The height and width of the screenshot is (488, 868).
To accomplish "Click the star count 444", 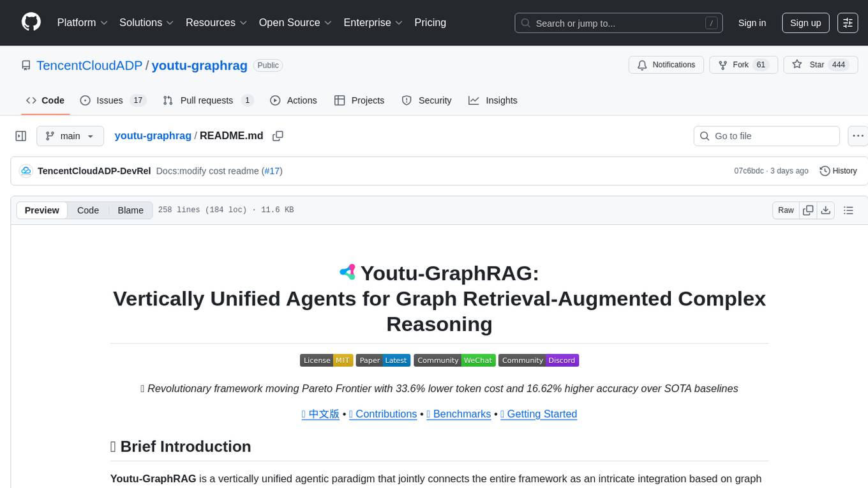I will 839,65.
